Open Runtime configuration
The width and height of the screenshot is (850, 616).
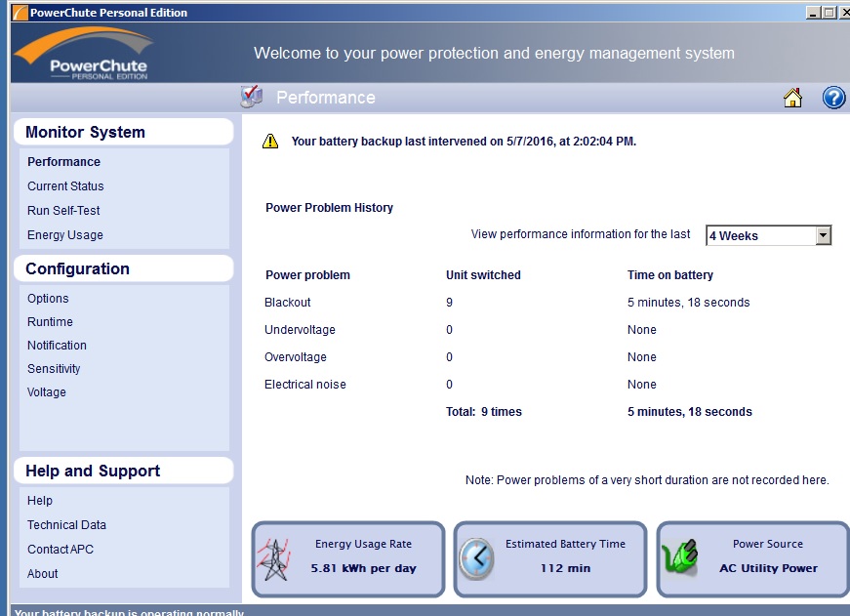[x=50, y=321]
